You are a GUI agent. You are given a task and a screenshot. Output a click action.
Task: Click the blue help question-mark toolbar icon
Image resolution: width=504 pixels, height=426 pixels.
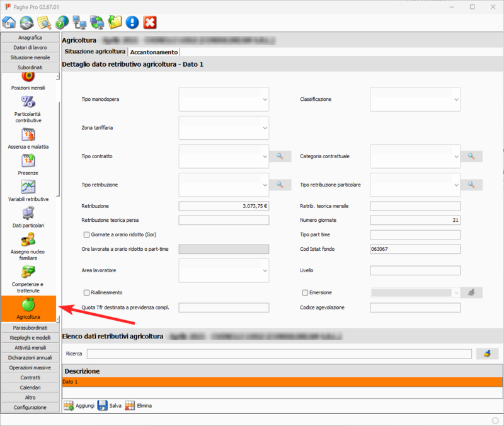coord(132,23)
